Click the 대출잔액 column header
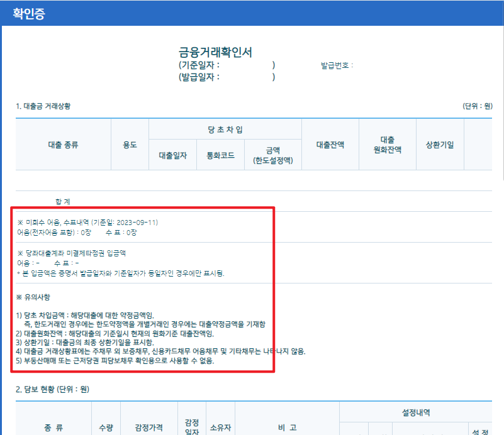This screenshot has width=504, height=435. 330,144
